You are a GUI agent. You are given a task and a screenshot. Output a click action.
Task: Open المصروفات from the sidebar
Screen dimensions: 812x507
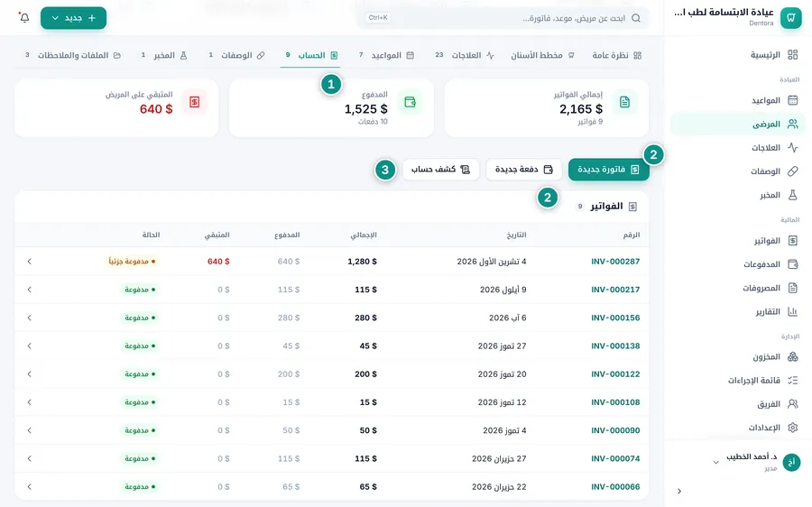tap(738, 288)
